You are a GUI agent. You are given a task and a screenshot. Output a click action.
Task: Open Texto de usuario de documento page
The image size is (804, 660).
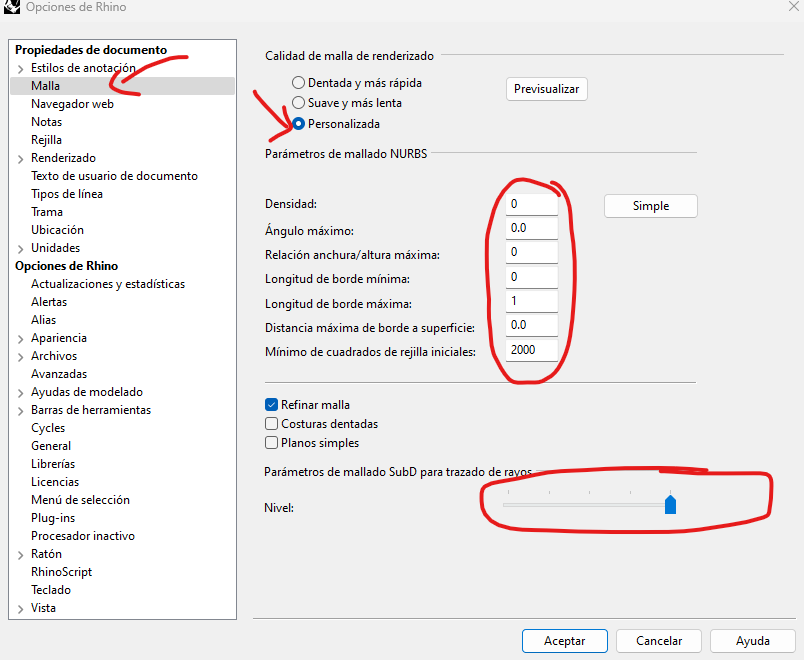[114, 176]
